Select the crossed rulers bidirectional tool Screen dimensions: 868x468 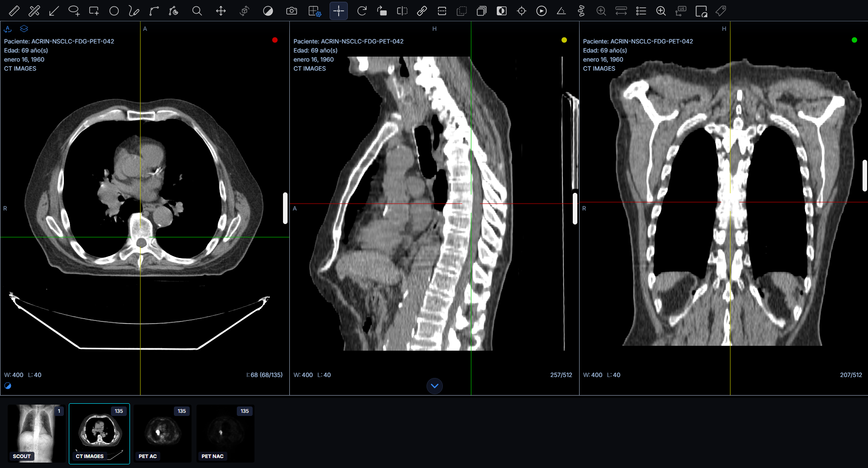pos(34,11)
